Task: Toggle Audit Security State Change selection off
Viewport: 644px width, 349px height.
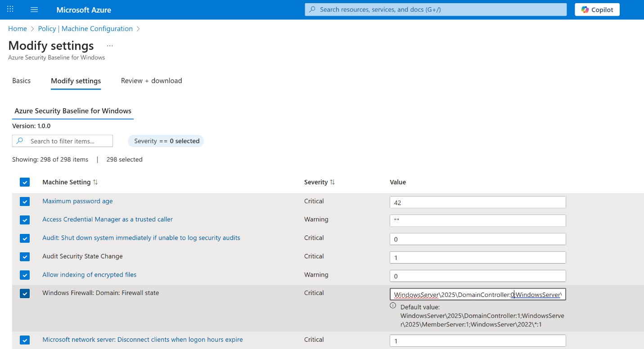Action: [25, 257]
